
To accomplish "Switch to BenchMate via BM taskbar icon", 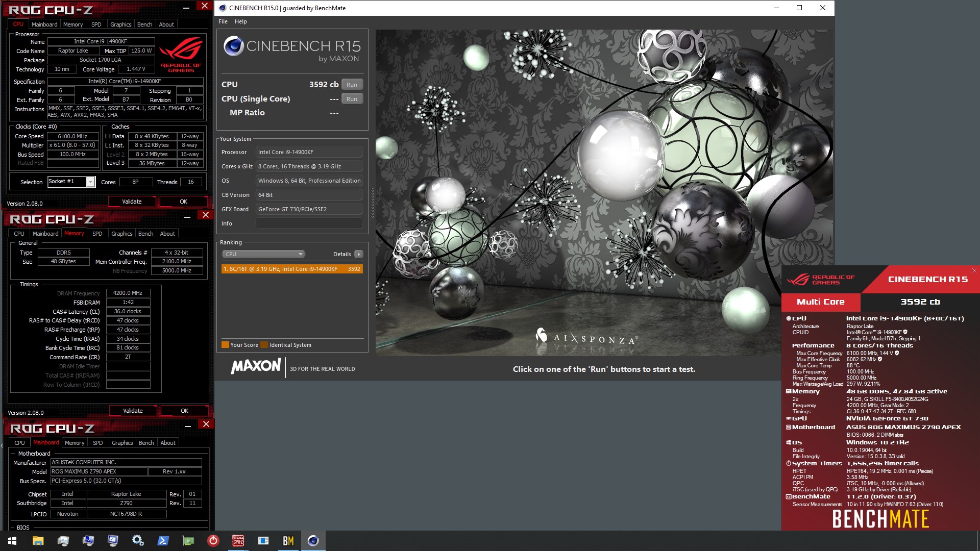I will pos(288,541).
